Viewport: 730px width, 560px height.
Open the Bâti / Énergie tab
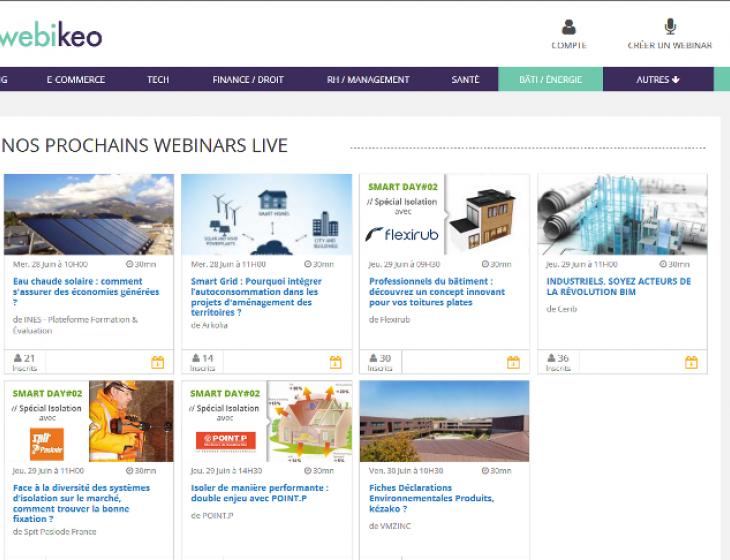click(551, 80)
